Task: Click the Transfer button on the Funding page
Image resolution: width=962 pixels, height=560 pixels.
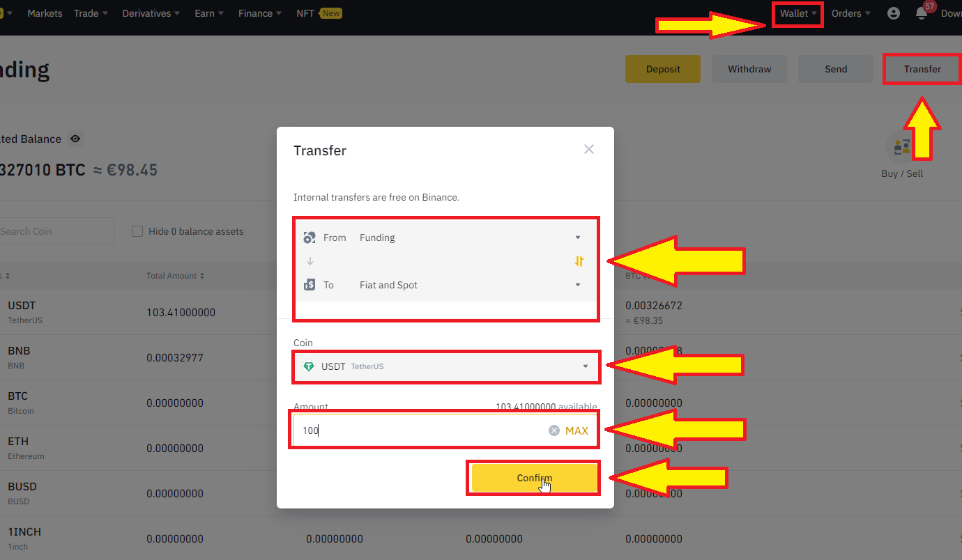Action: 922,69
